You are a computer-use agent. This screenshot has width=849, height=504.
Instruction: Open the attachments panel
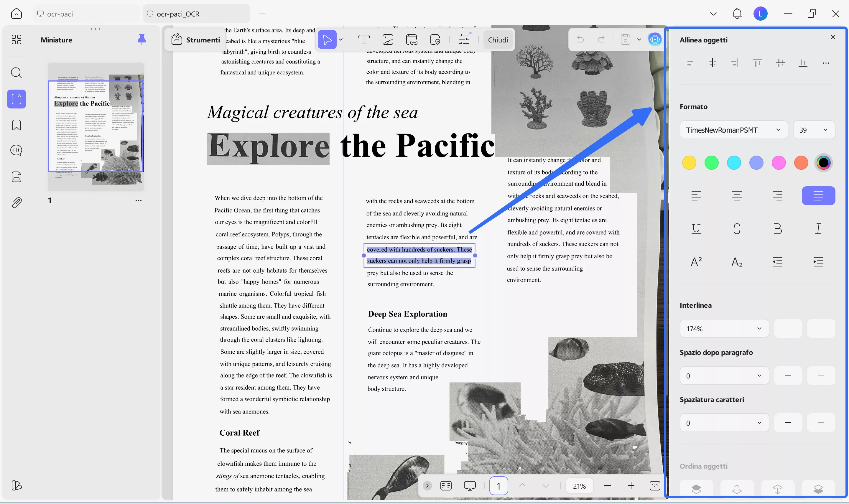[x=16, y=202]
